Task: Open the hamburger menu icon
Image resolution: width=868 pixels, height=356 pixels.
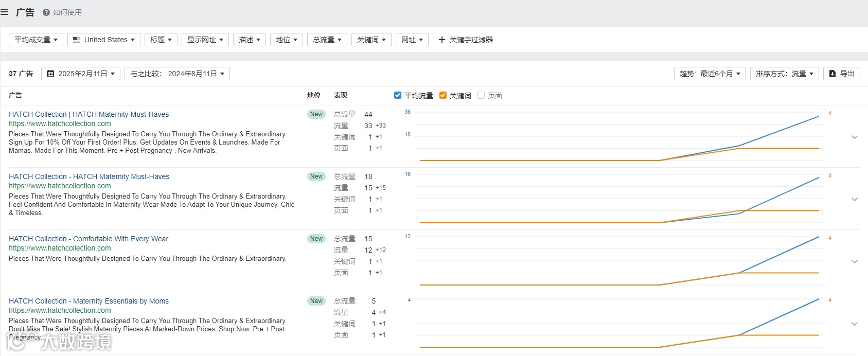Action: (x=4, y=12)
